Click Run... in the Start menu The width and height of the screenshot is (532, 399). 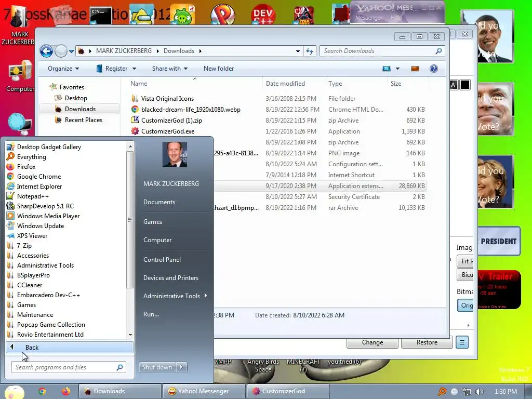151,314
